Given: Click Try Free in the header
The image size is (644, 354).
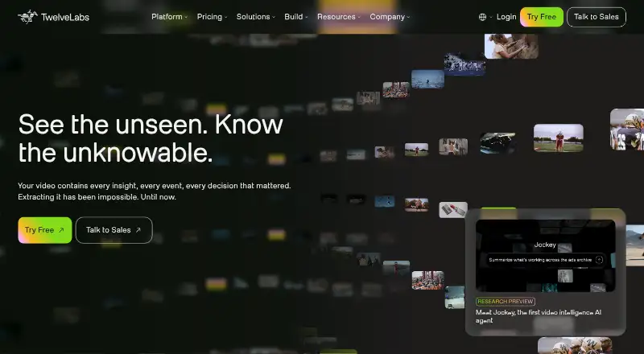Looking at the screenshot, I should coord(541,17).
